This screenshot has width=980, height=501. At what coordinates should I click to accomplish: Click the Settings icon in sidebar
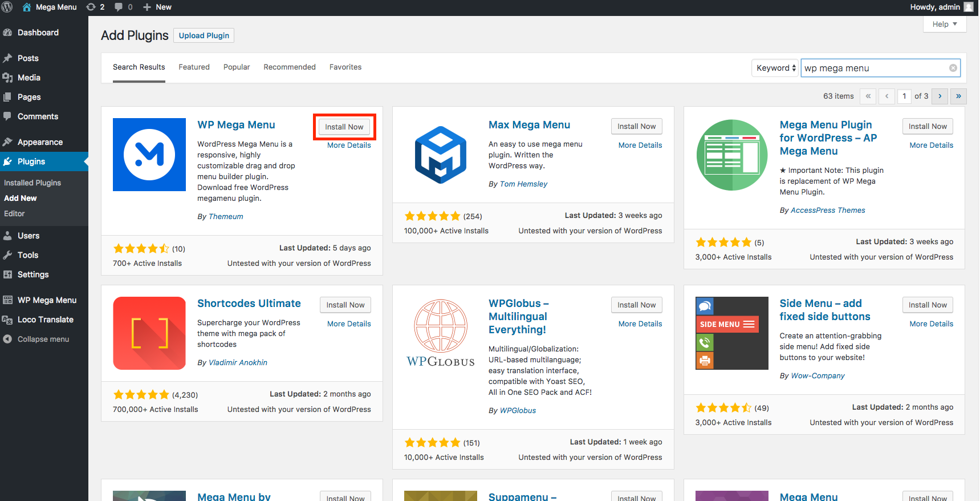pyautogui.click(x=7, y=274)
